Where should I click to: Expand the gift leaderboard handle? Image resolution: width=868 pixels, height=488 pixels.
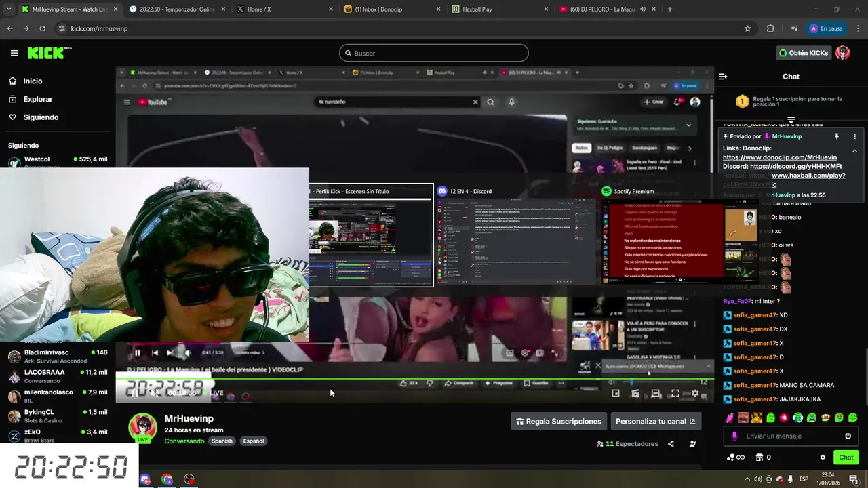point(791,120)
